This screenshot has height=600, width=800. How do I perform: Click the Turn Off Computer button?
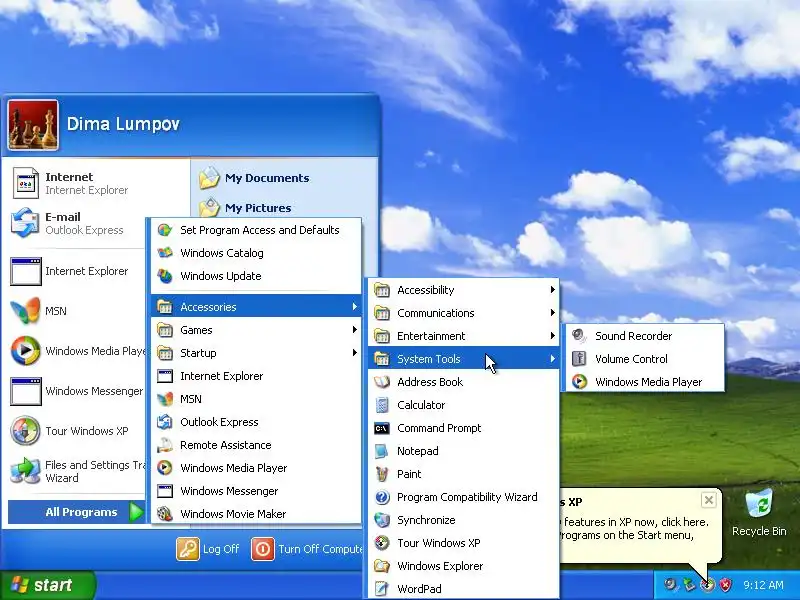pos(307,549)
